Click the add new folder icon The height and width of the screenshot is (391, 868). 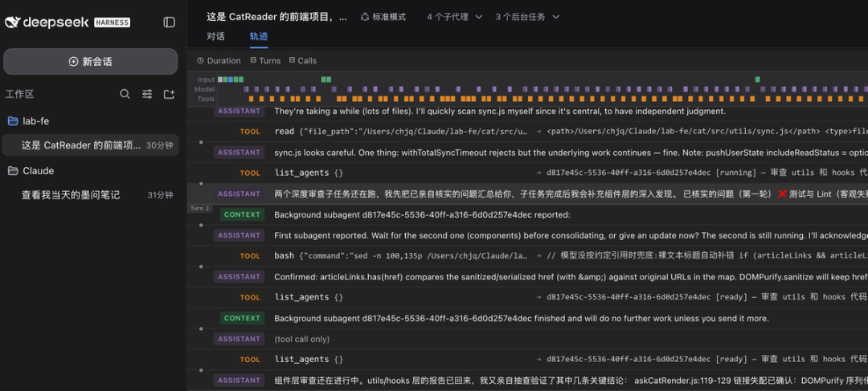169,94
